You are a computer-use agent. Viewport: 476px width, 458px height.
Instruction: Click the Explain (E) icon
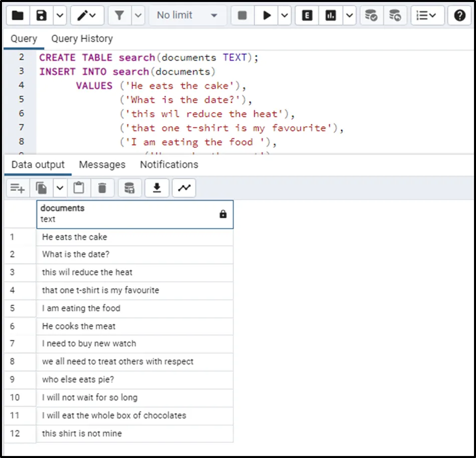[307, 16]
